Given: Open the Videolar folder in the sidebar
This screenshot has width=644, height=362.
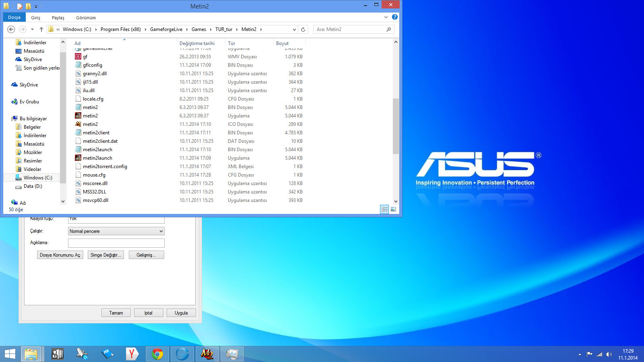Looking at the screenshot, I should click(x=32, y=169).
